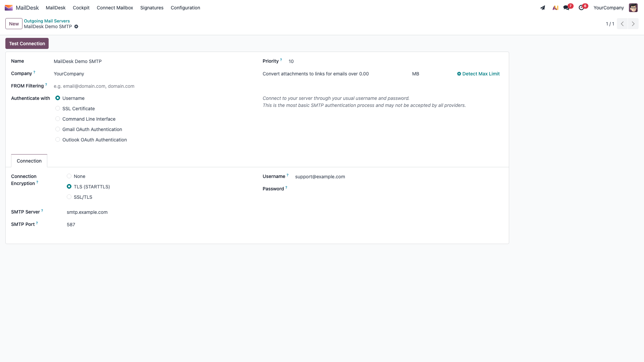
Task: Open the AI assistant icon
Action: [x=555, y=8]
